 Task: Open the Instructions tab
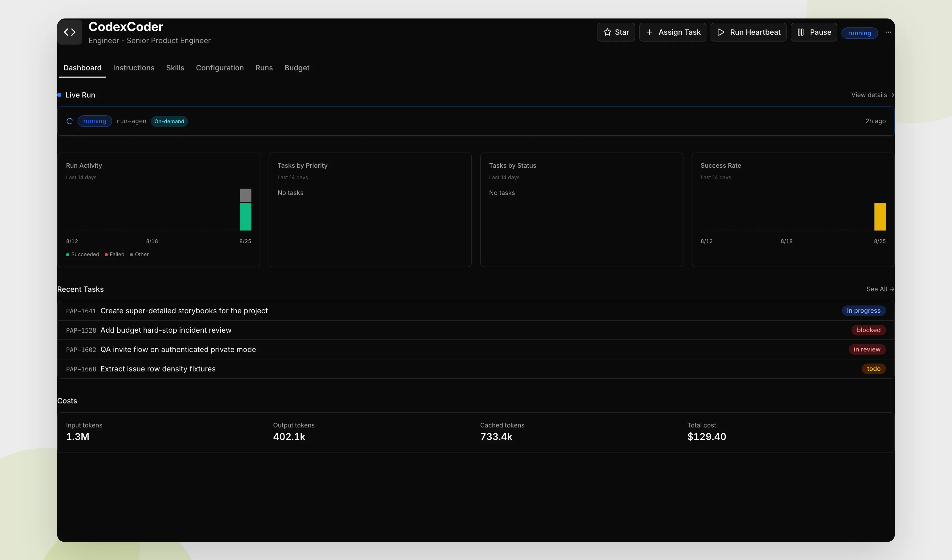[134, 68]
